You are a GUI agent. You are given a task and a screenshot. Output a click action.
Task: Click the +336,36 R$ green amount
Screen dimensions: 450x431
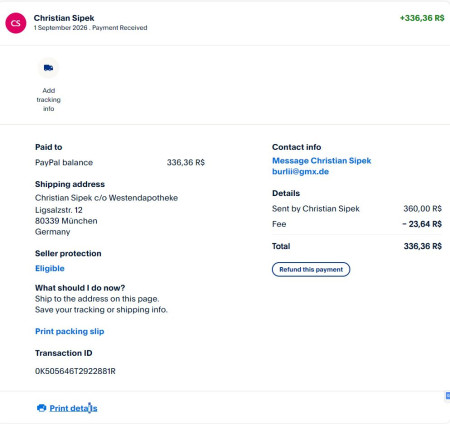[x=422, y=18]
